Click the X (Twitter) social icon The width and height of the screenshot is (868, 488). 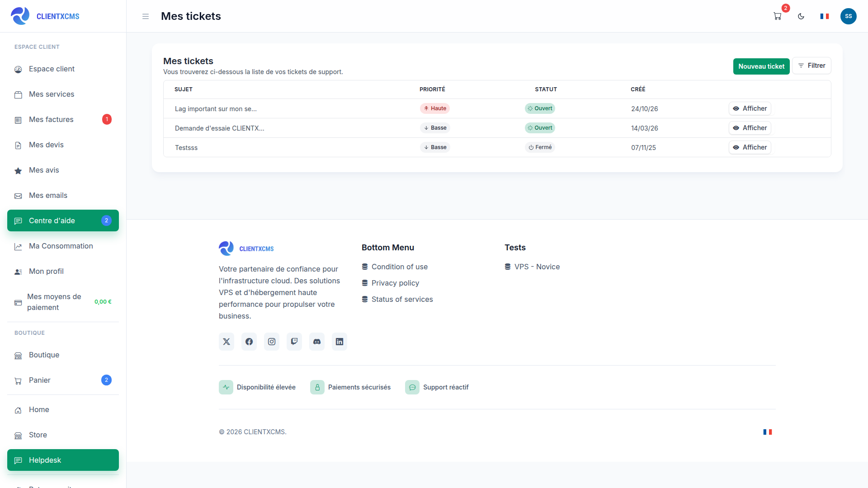point(226,342)
